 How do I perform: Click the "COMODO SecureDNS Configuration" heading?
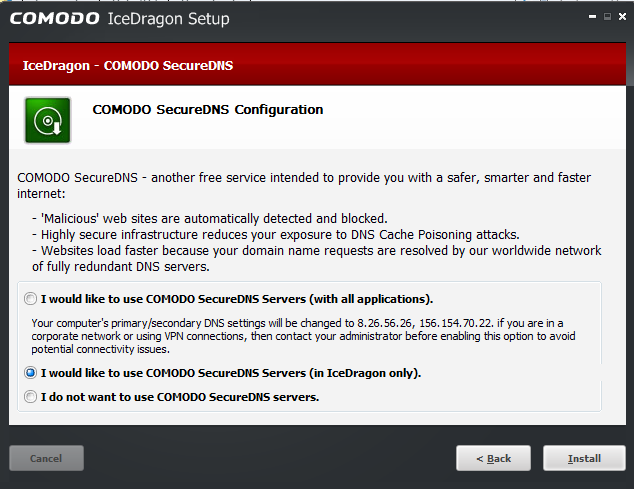point(207,110)
